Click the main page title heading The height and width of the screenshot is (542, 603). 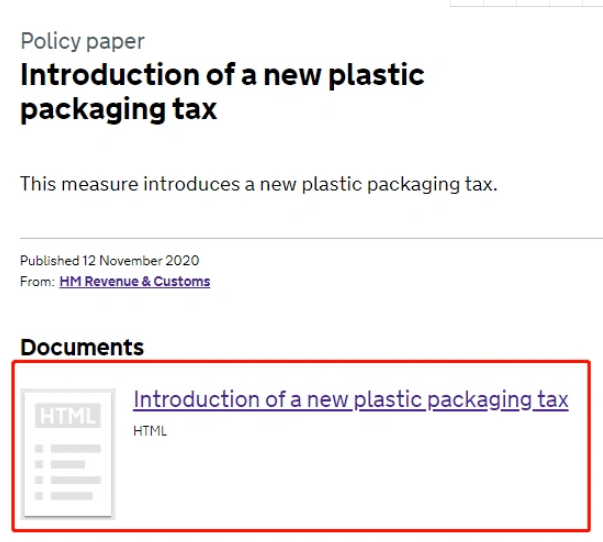click(222, 92)
